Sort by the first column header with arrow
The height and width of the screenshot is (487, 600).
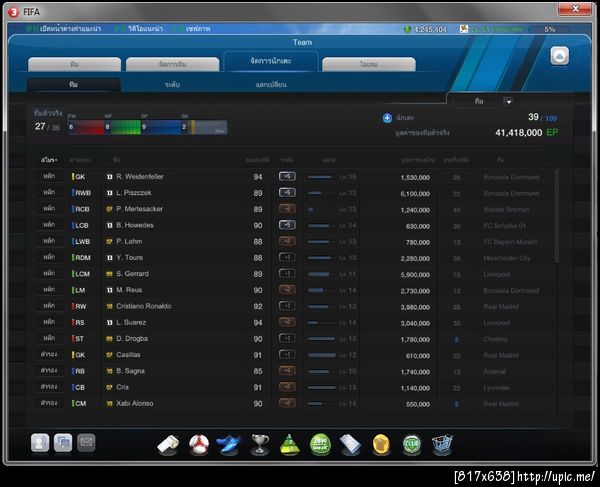coord(49,160)
